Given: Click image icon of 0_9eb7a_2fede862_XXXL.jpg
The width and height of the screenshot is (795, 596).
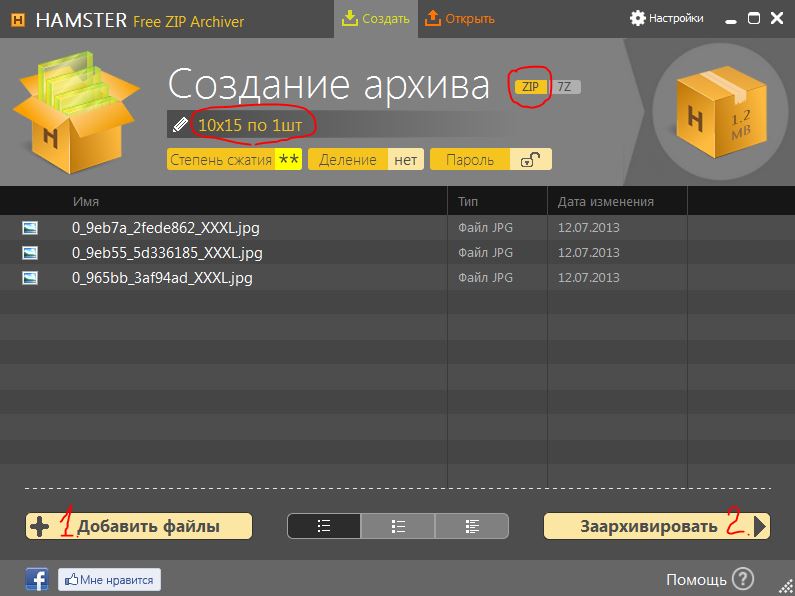Looking at the screenshot, I should coord(30,228).
